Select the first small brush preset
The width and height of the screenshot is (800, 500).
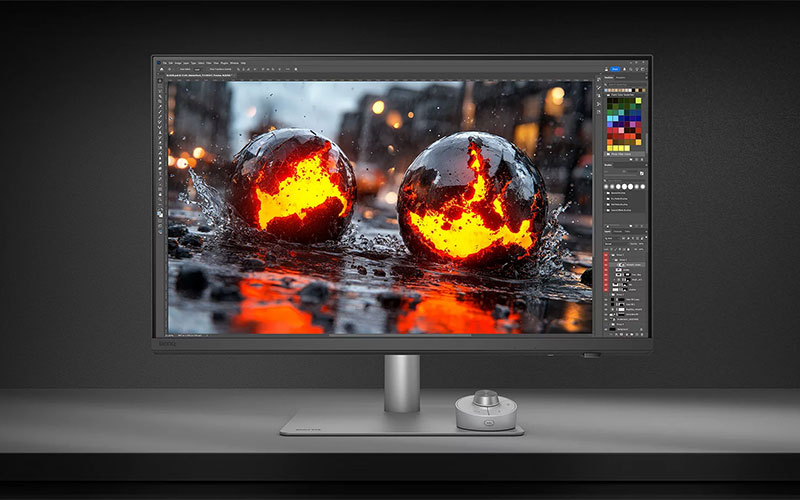click(x=606, y=187)
